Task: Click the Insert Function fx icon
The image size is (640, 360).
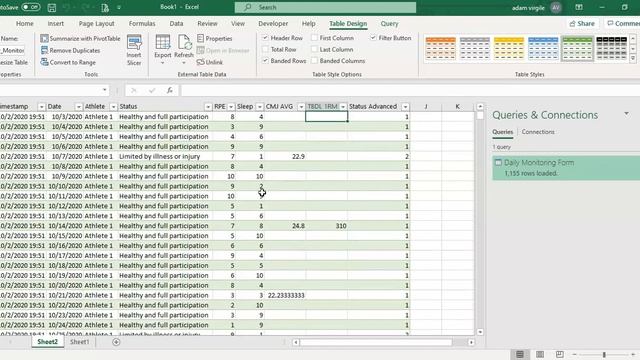Action: coord(170,90)
